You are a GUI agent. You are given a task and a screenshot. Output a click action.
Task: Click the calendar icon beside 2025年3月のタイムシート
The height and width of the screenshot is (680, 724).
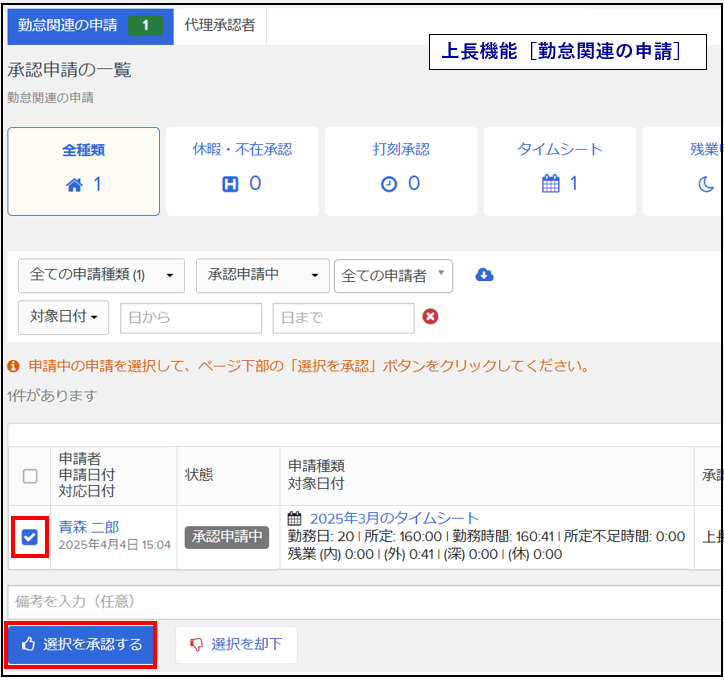pyautogui.click(x=295, y=518)
